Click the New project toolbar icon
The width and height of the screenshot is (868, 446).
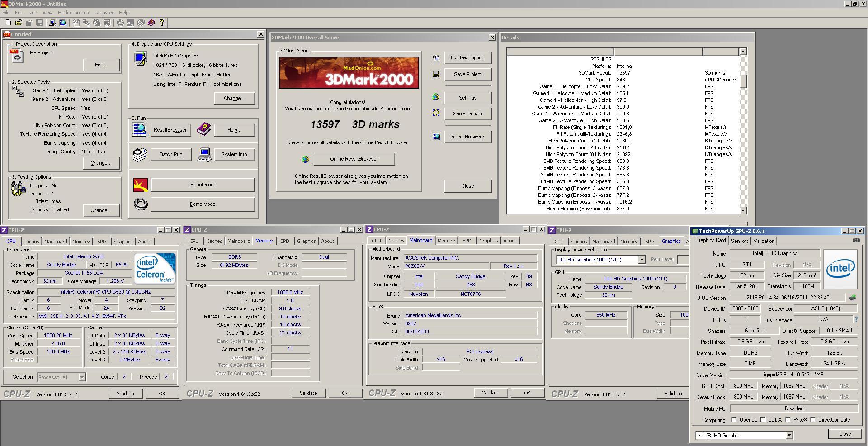pos(8,23)
